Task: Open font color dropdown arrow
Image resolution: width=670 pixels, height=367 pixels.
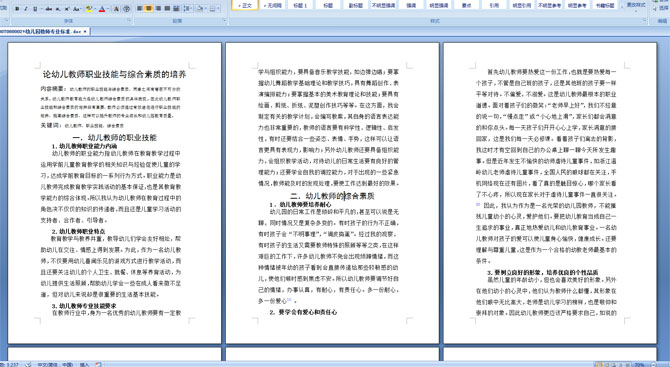Action: [x=108, y=9]
